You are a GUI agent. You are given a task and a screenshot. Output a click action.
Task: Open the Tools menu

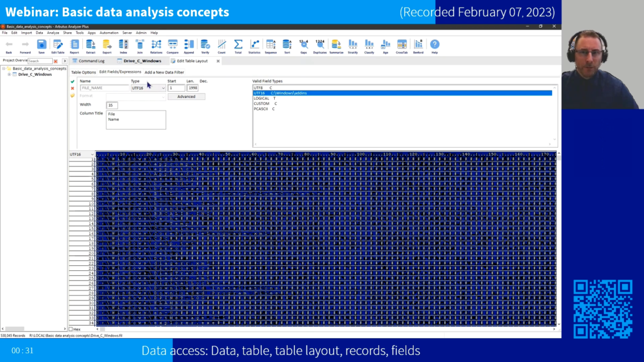pos(80,33)
